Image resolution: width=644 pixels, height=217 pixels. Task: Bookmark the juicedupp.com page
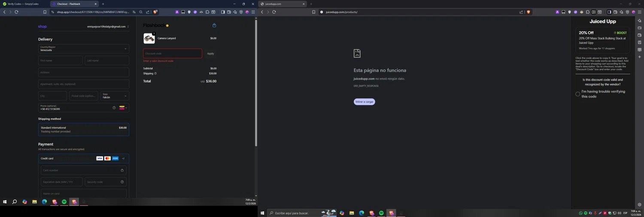coord(313,12)
